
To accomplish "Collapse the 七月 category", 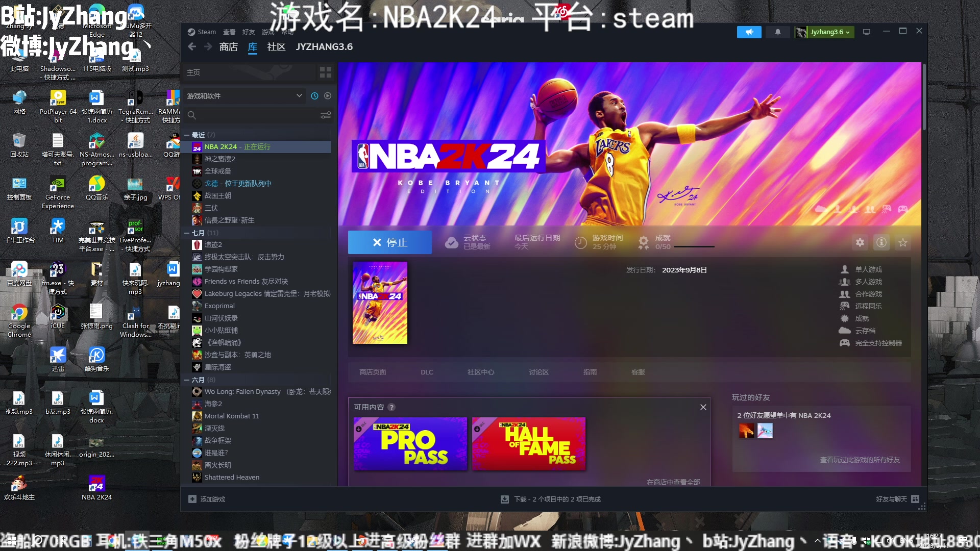I will (187, 233).
